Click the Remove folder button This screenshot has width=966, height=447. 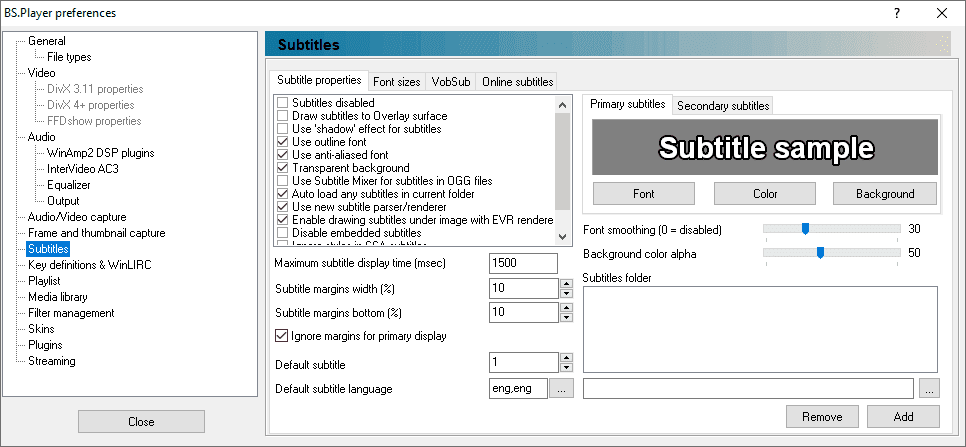coord(822,417)
